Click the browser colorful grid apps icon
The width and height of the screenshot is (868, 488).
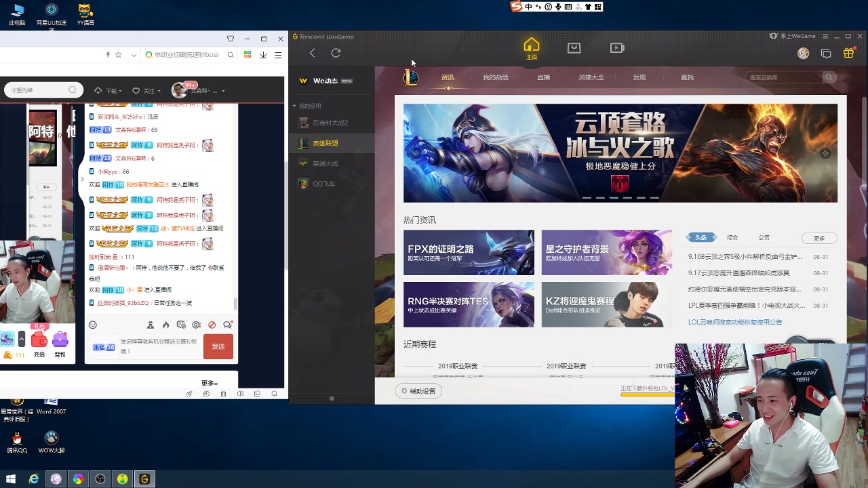tap(248, 55)
